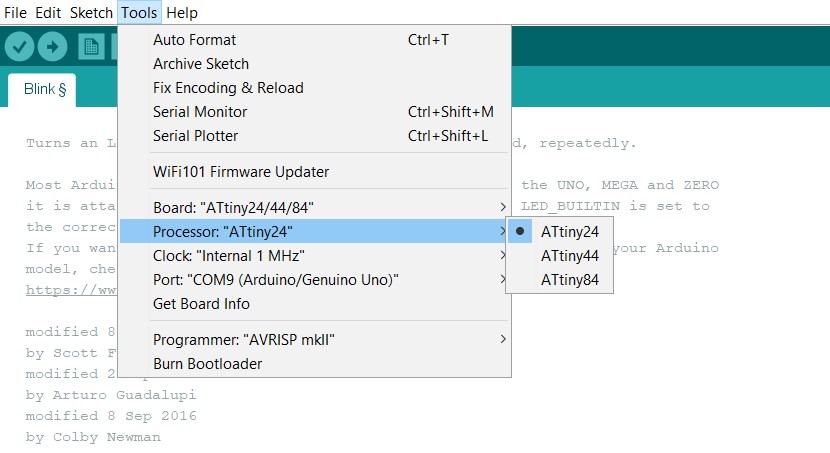The image size is (830, 453).
Task: Open the File menu
Action: 16,13
